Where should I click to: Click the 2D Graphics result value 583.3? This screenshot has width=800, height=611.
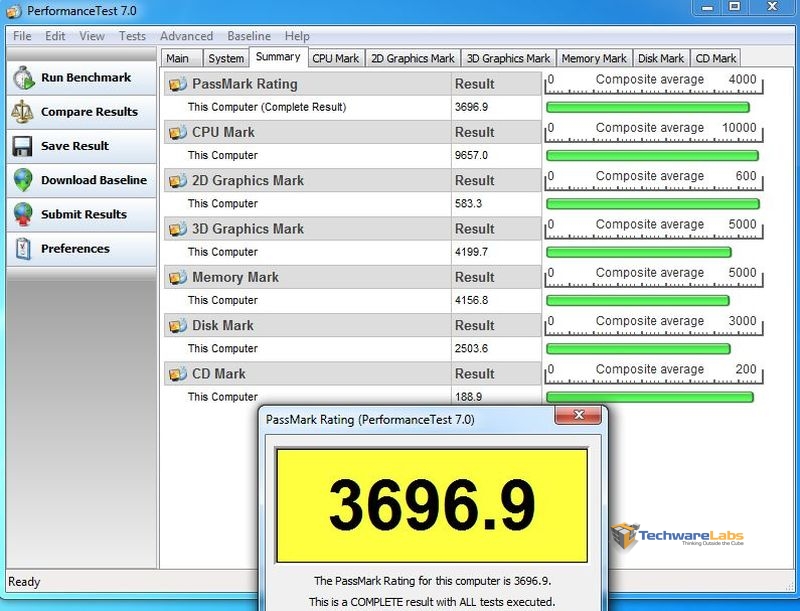(468, 204)
